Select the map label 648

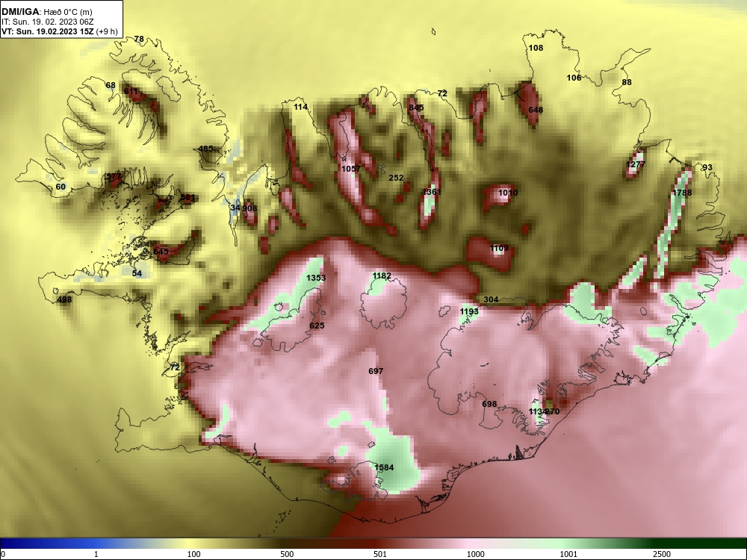[x=536, y=110]
